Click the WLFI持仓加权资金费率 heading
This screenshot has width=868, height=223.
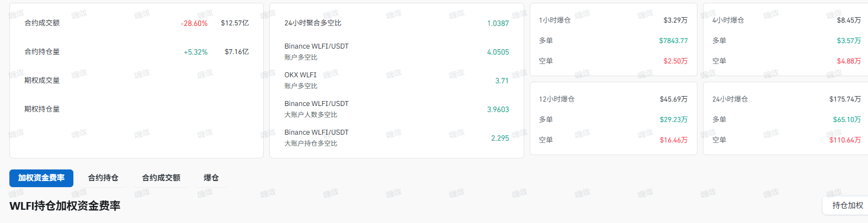coord(65,206)
